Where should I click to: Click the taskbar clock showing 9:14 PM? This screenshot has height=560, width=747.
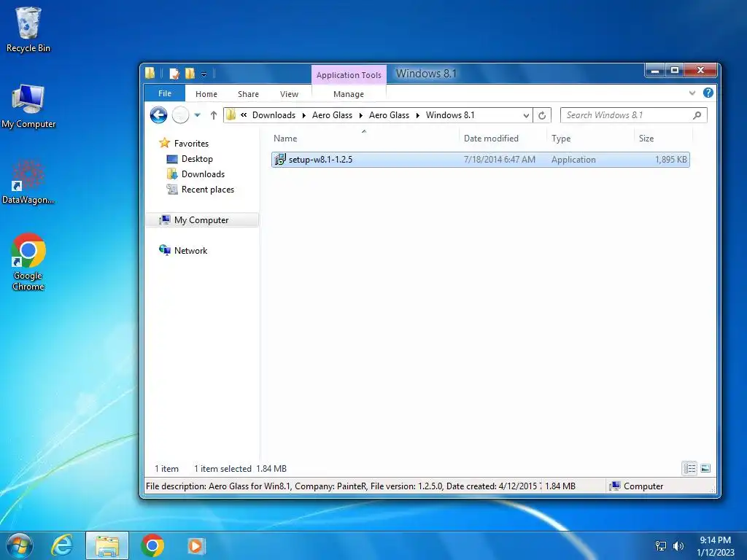pyautogui.click(x=715, y=545)
